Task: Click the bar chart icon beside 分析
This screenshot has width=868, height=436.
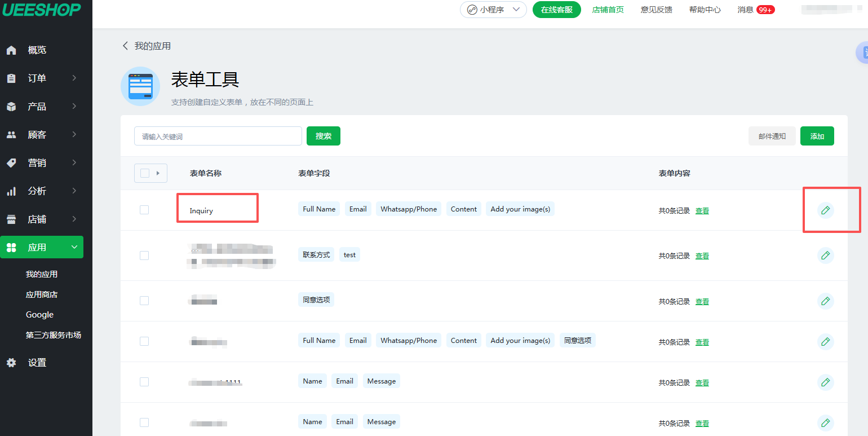Action: click(11, 191)
